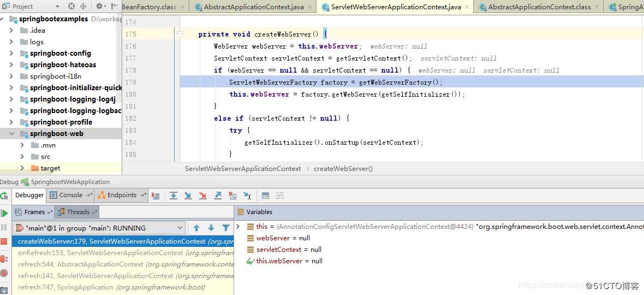Click the Step Out icon
Screen dimensions: 644x295
(218, 196)
